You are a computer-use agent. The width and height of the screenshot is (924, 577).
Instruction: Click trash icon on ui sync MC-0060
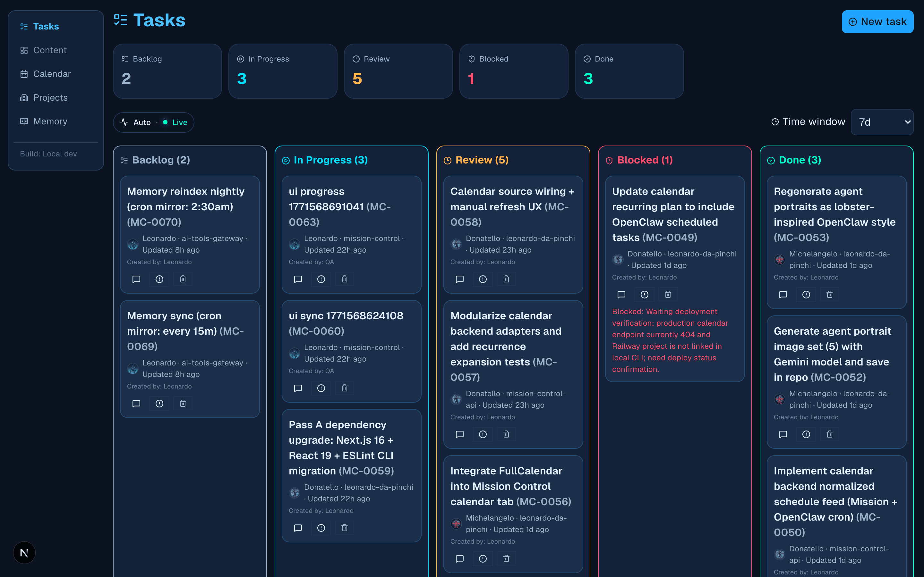344,388
